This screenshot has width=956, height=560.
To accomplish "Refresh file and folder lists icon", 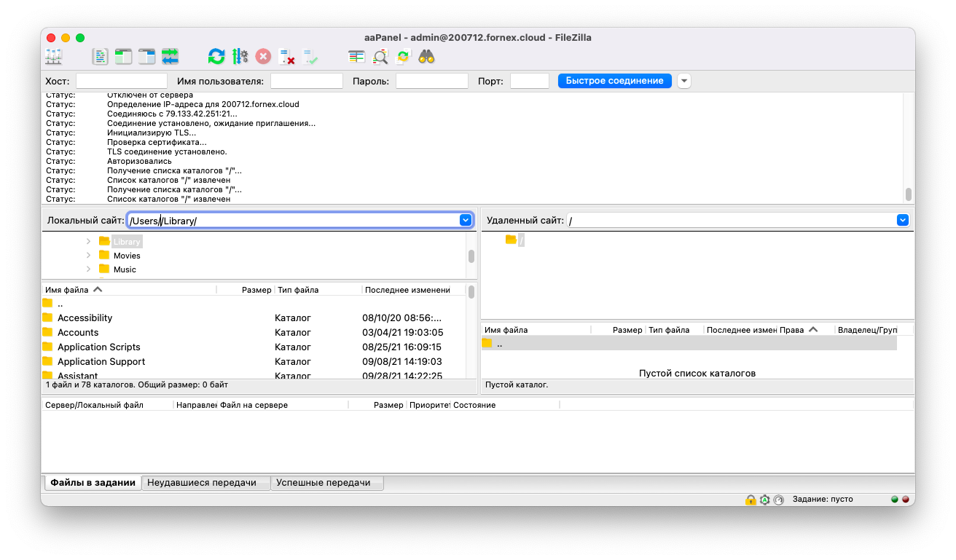I will click(x=216, y=56).
